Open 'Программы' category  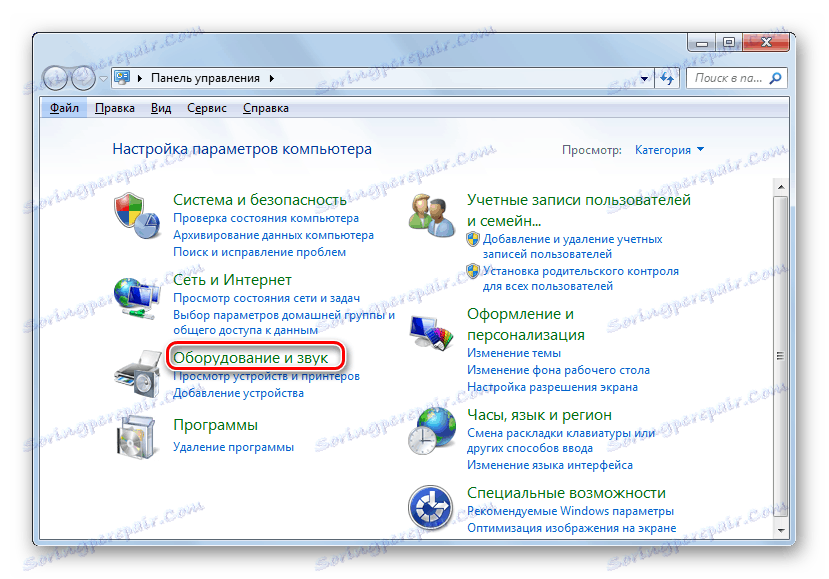[x=216, y=425]
